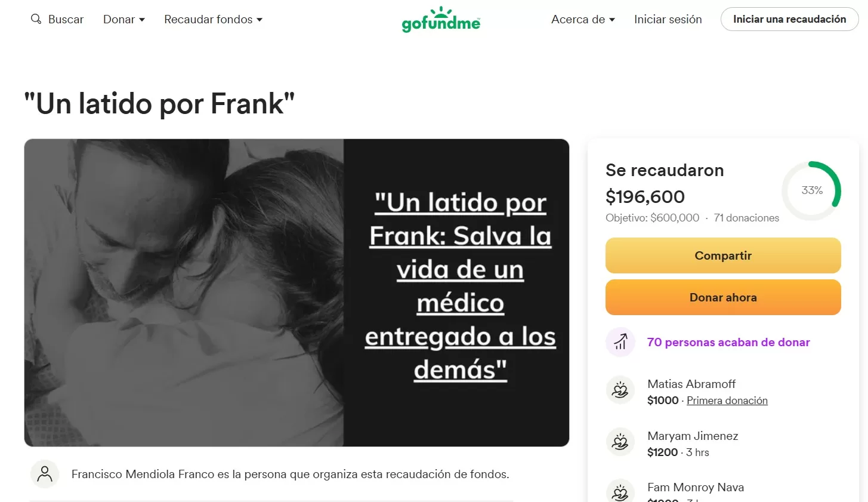
Task: Open the campaign cover image
Action: (x=296, y=292)
